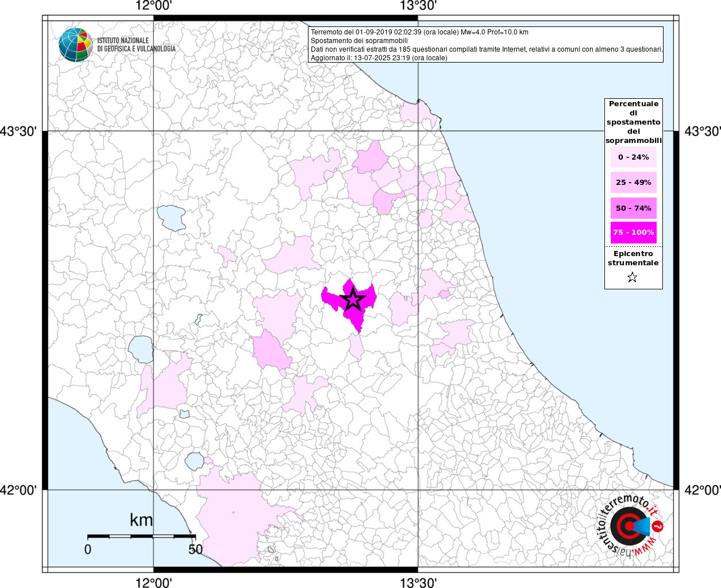721x588 pixels.
Task: Click the epicenter star on the map
Action: coord(353,299)
